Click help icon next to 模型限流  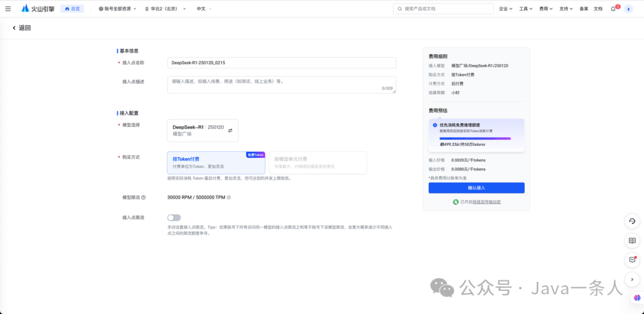point(143,197)
